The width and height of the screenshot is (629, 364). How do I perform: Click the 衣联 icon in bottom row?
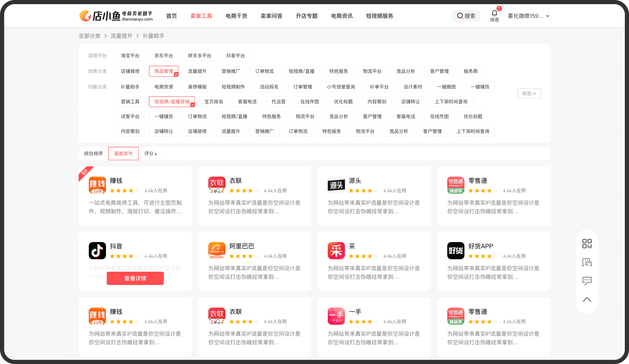(x=217, y=316)
